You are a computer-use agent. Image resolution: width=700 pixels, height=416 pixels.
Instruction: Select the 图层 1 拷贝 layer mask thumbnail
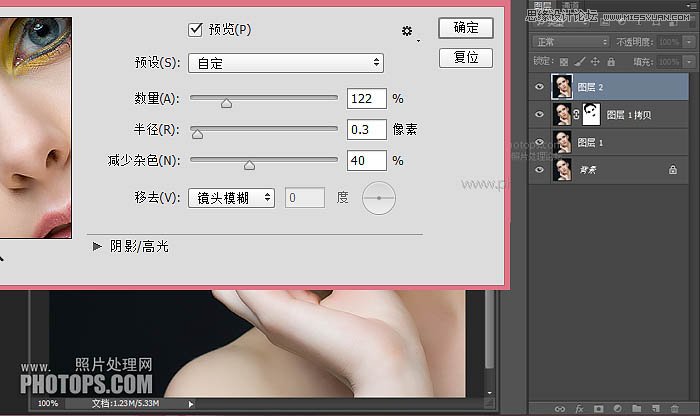(591, 114)
